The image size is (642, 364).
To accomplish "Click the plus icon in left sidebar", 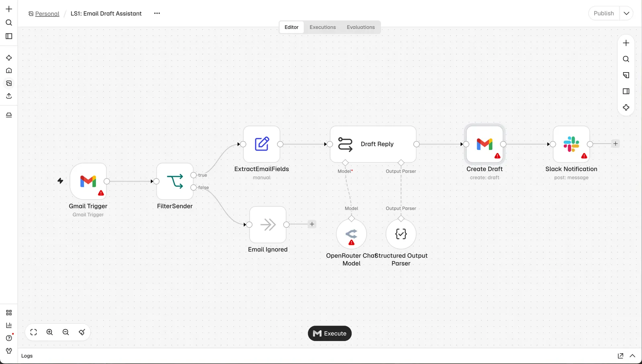I will click(x=9, y=9).
